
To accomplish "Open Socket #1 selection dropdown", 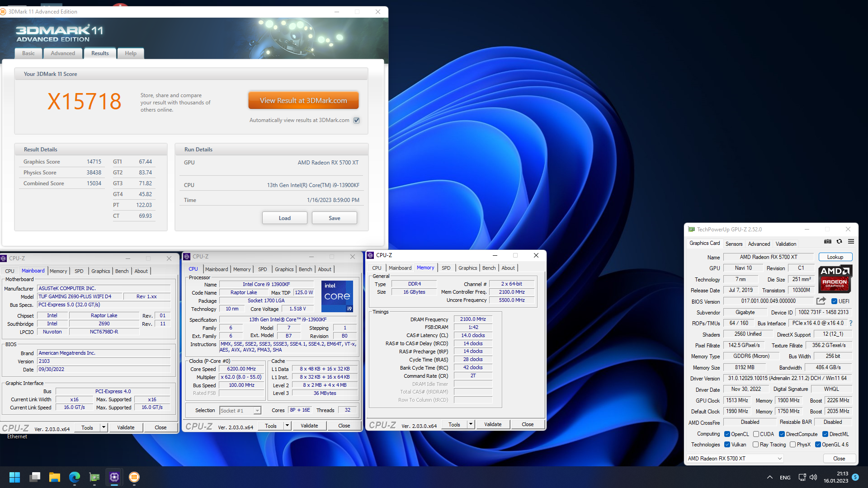I will pyautogui.click(x=240, y=411).
